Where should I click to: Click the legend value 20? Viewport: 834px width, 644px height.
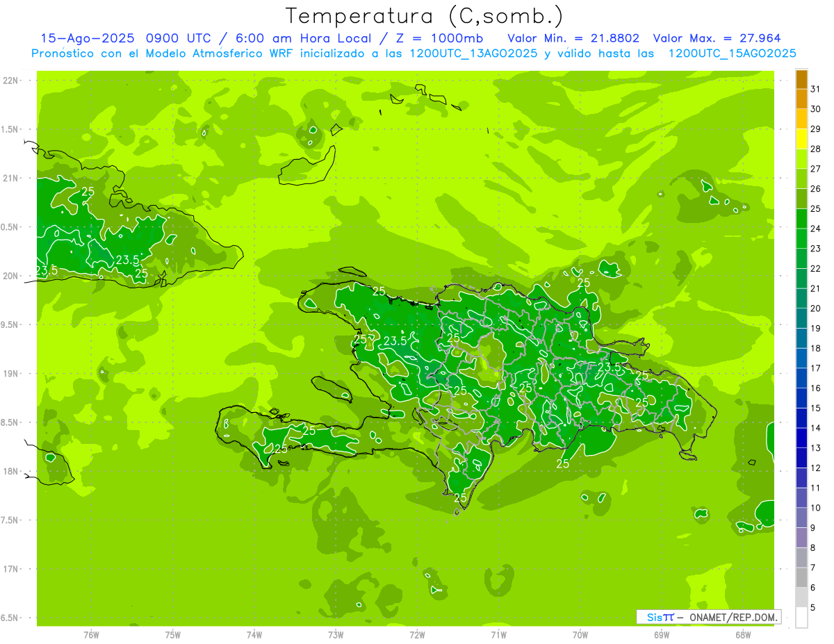[816, 308]
